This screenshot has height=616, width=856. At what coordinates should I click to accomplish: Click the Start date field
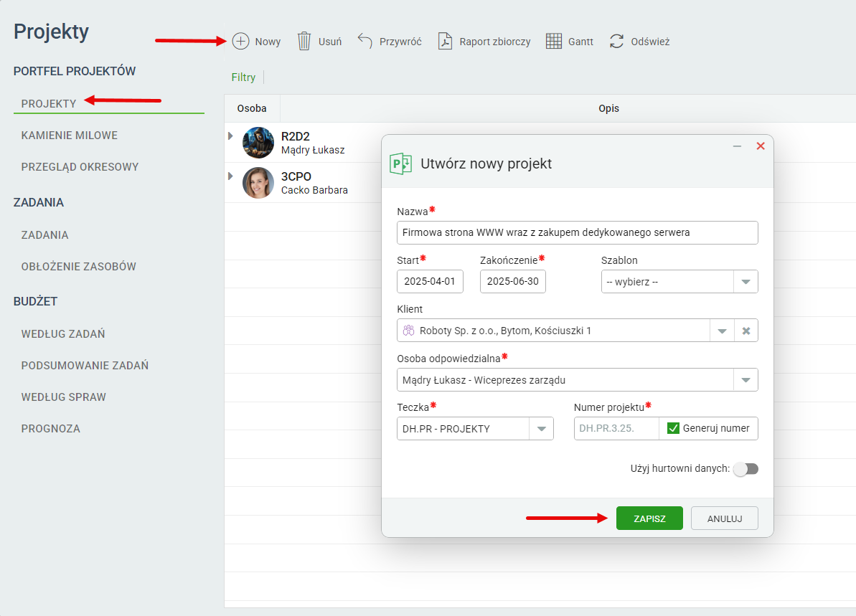click(x=430, y=282)
